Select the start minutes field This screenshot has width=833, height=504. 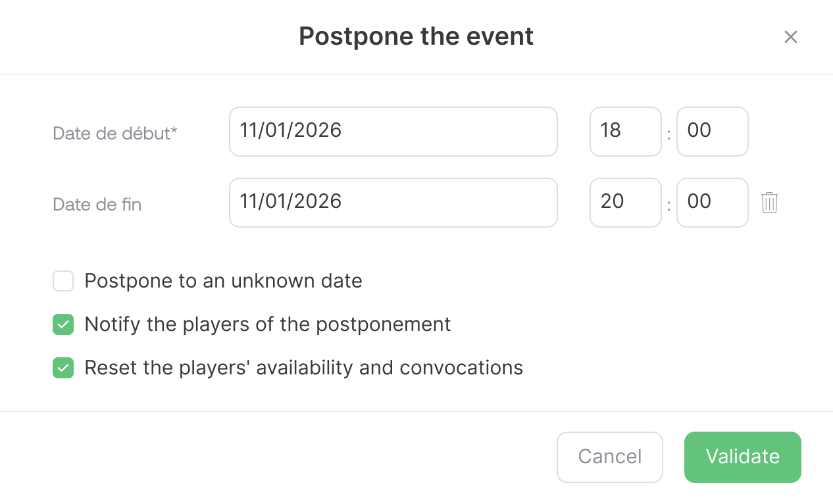coord(712,132)
